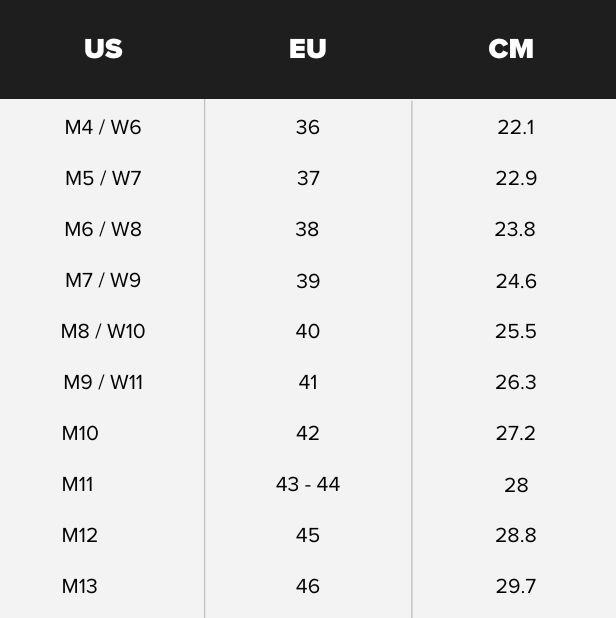
Task: Click the 29.7 CM value
Action: 516,586
